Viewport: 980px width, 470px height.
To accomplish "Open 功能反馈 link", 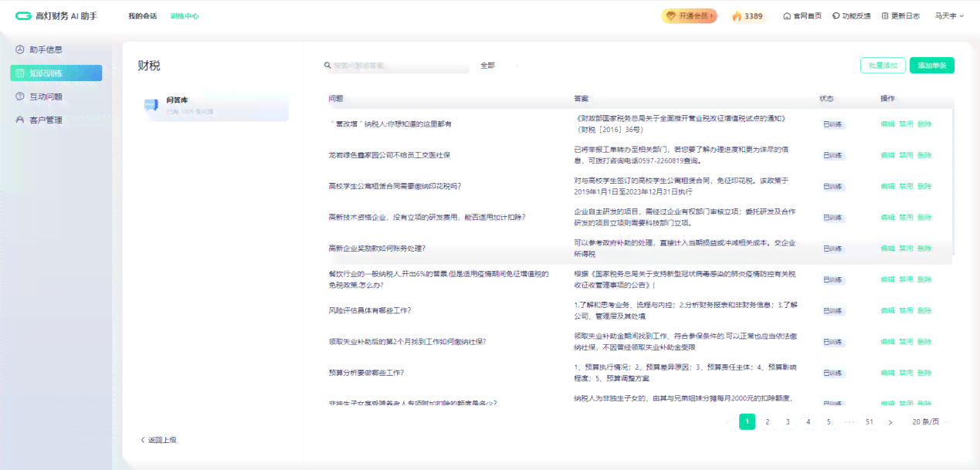I will [x=851, y=15].
